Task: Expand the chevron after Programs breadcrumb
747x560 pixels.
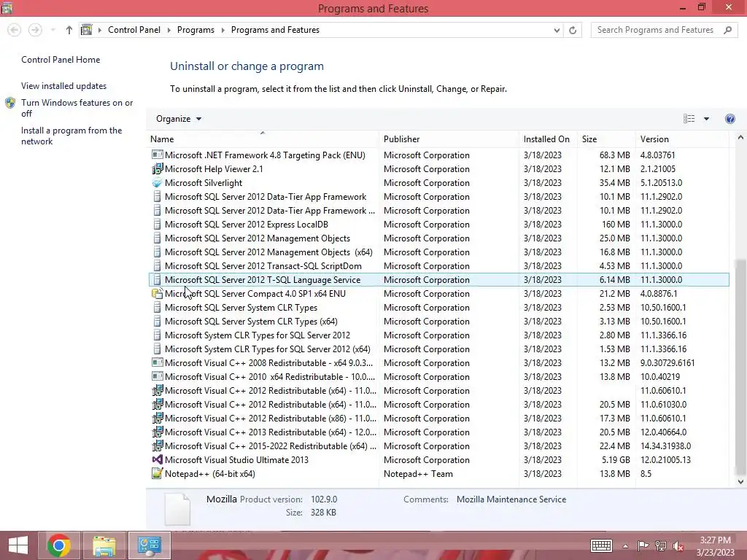Action: coord(222,30)
